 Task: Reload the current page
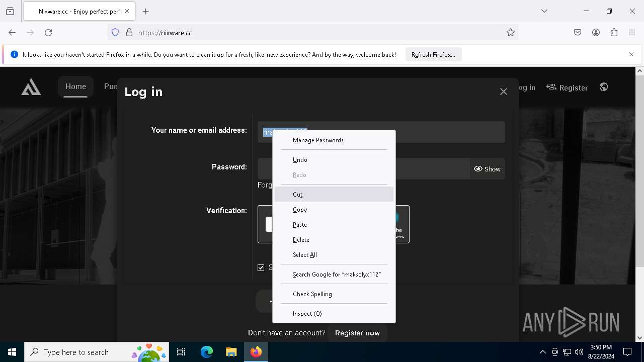tap(48, 33)
